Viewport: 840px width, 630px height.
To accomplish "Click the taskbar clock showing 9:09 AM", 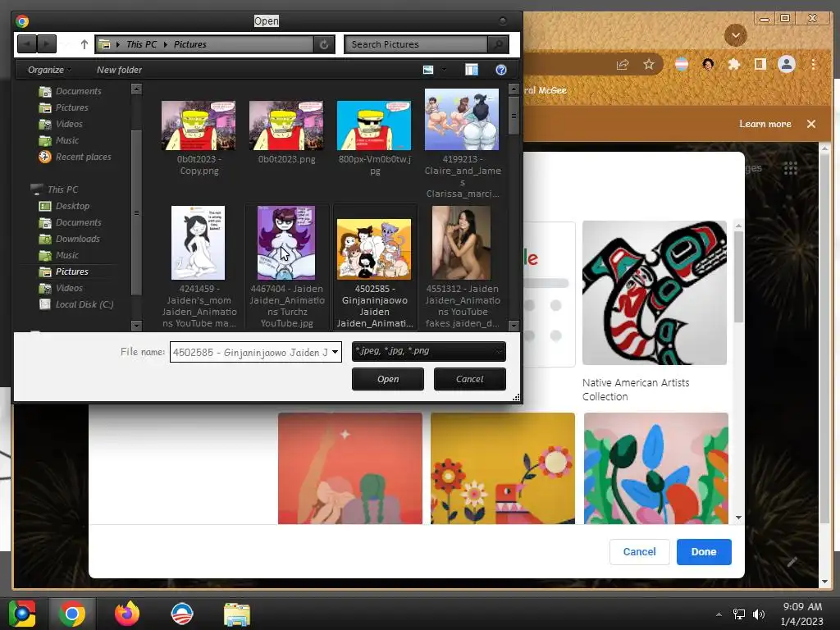I will coord(802,607).
